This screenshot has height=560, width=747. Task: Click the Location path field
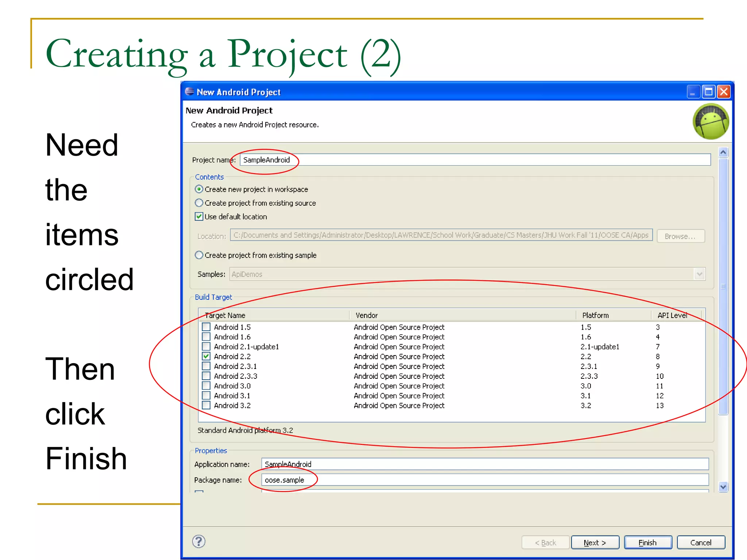pyautogui.click(x=441, y=235)
